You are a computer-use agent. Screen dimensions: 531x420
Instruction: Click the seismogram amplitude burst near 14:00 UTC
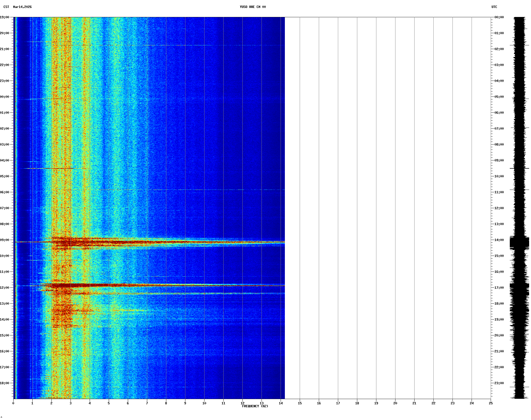519,243
